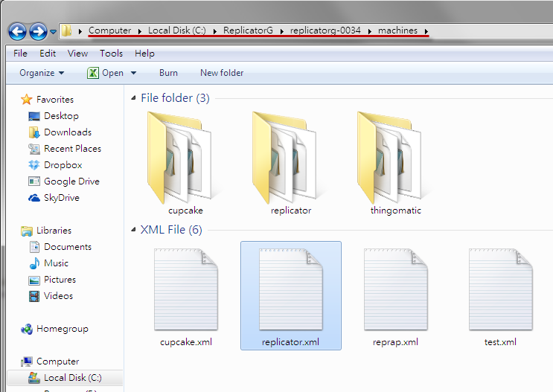553x392 pixels.
Task: Expand arrow after Computer in breadcrumb
Action: point(140,31)
